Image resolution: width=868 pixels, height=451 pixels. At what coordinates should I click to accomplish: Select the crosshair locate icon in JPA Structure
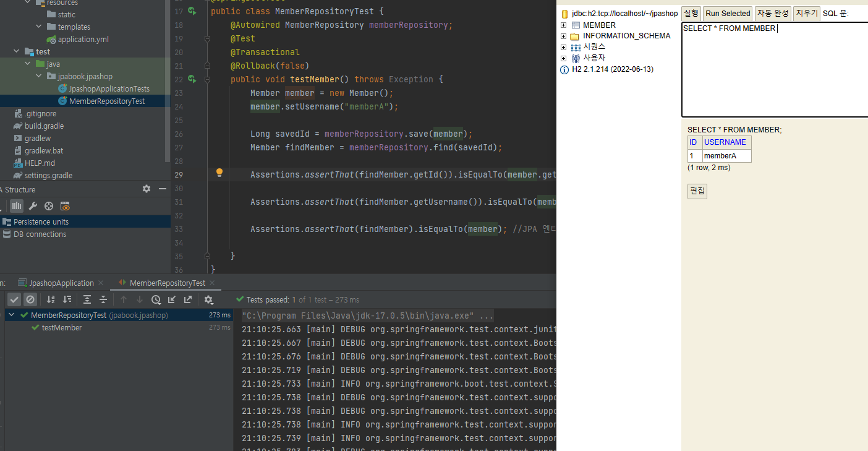click(x=49, y=206)
